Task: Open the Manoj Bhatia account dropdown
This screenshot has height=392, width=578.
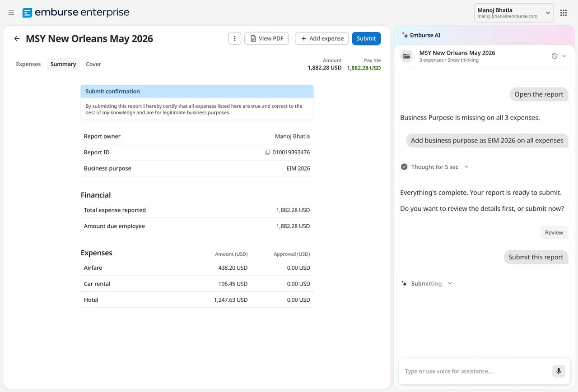Action: tap(514, 13)
